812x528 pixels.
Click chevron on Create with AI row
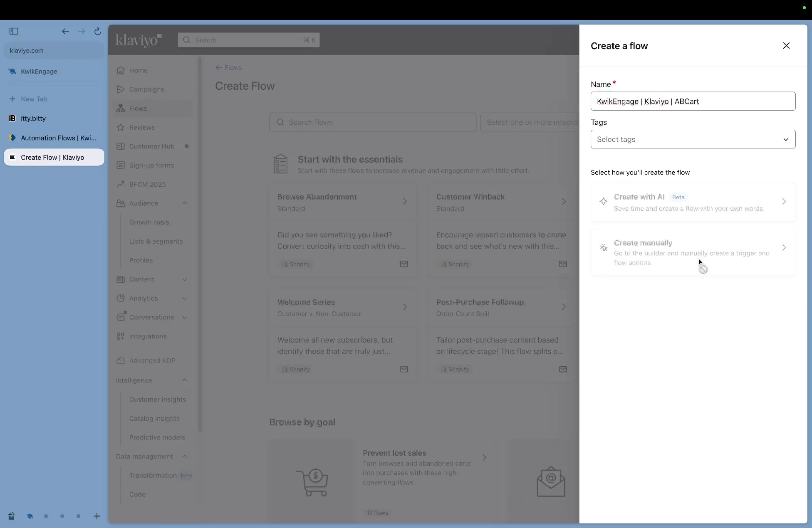(784, 202)
